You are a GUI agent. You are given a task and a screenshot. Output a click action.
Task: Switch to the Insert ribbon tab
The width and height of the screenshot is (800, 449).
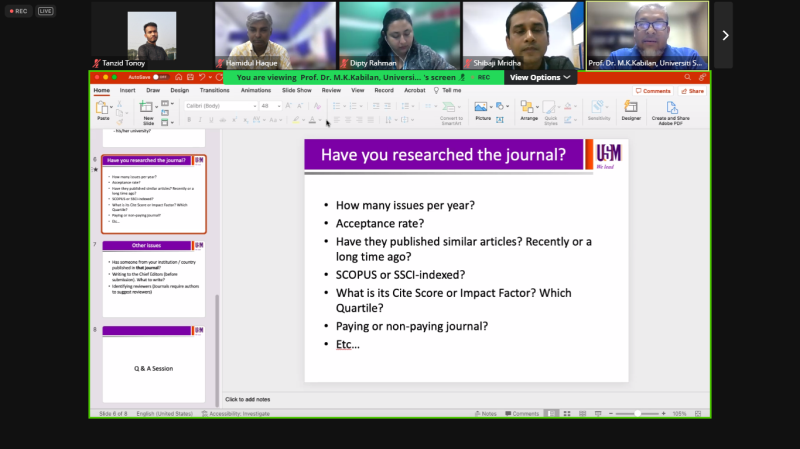point(128,90)
